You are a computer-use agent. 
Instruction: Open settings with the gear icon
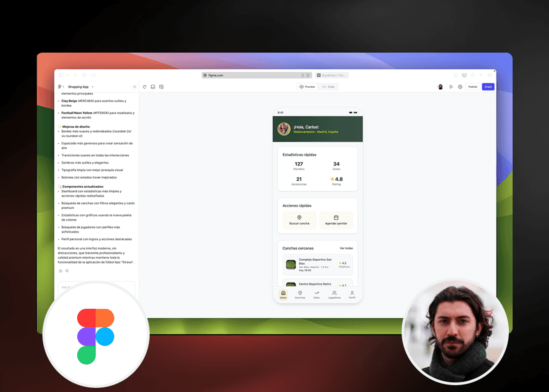point(460,87)
